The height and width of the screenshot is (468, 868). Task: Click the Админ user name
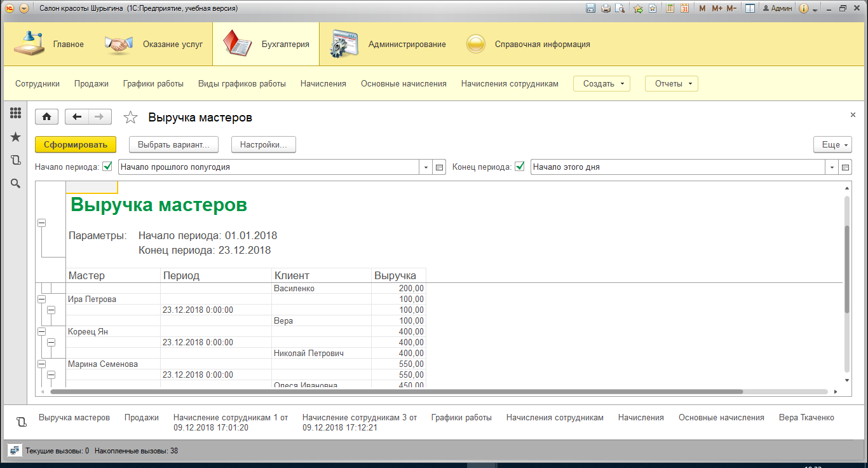click(x=777, y=8)
